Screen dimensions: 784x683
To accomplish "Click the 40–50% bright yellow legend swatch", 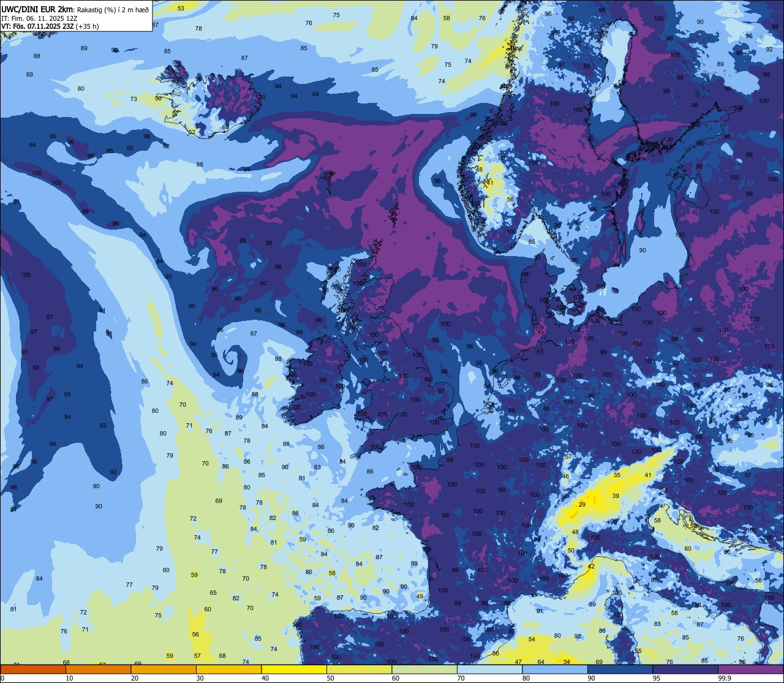I will [294, 670].
